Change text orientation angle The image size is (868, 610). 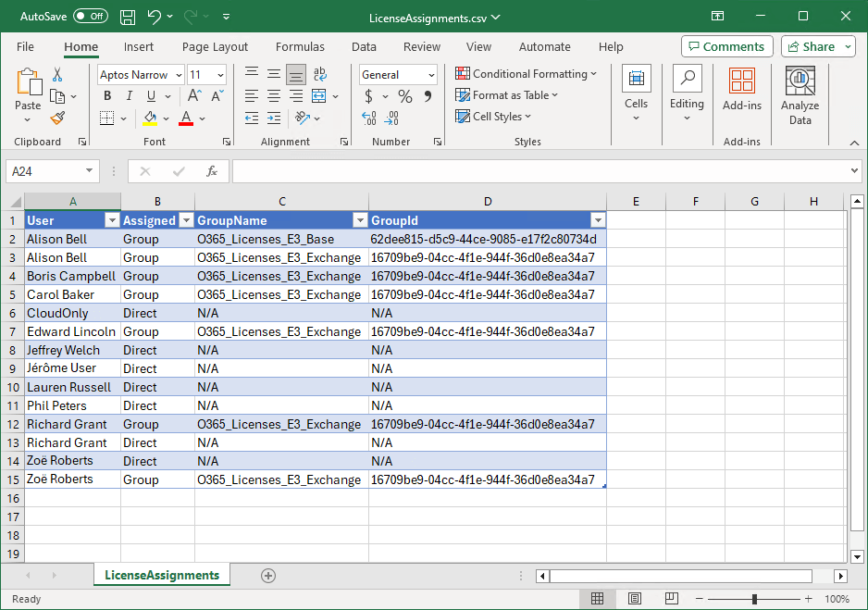303,118
